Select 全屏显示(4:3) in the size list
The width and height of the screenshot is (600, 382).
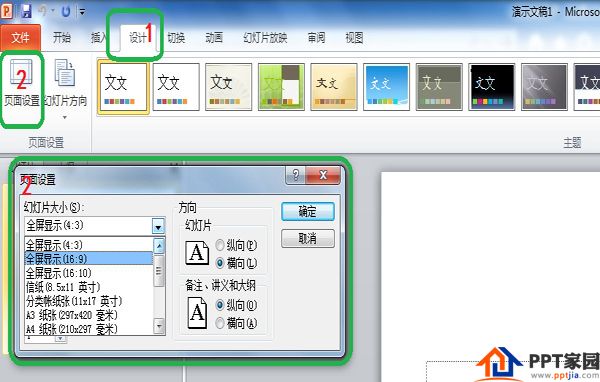tap(88, 245)
